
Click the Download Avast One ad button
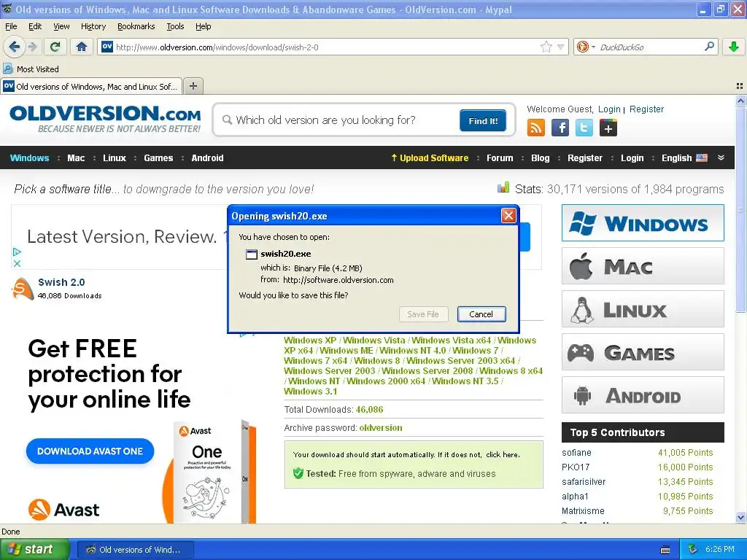(90, 451)
